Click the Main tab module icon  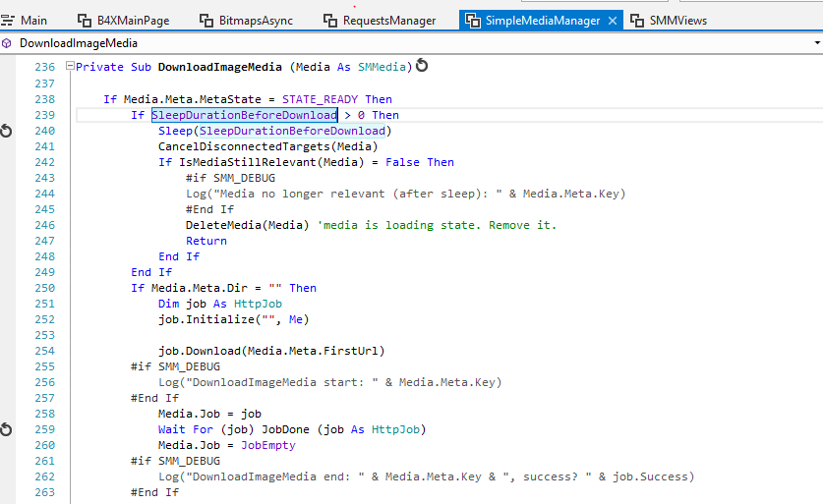coord(7,21)
